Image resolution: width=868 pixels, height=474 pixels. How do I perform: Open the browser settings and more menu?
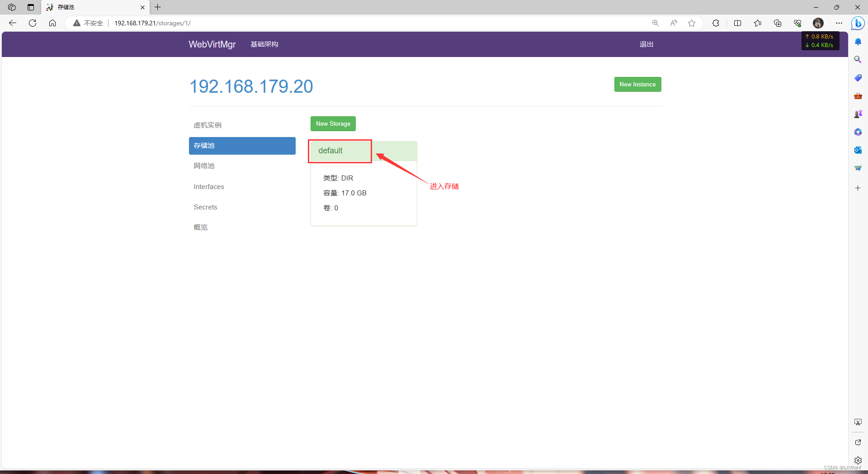pyautogui.click(x=839, y=23)
